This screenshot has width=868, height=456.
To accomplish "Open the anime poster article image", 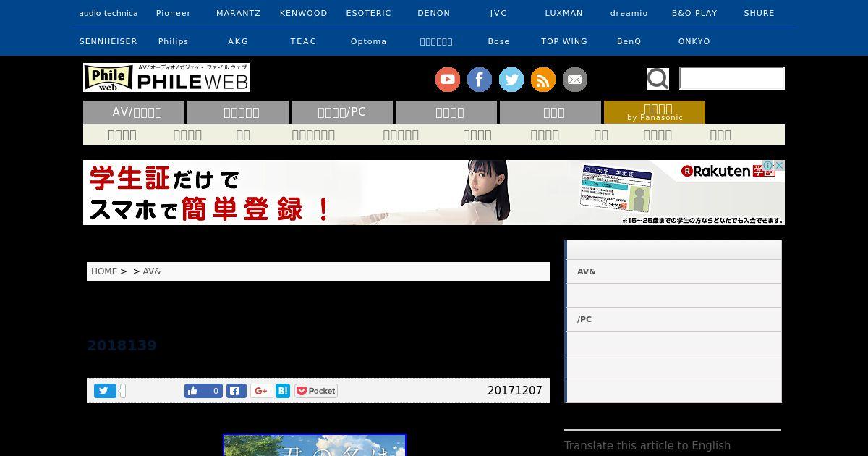I will click(x=315, y=445).
